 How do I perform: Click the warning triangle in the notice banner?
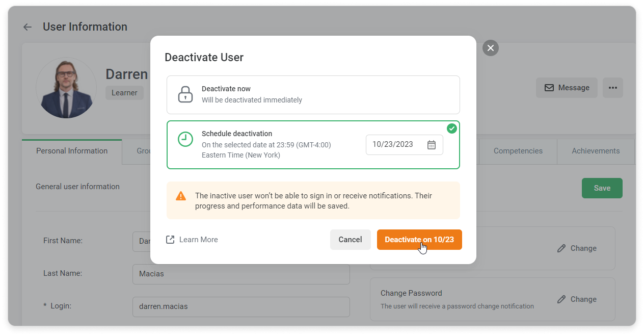[x=181, y=195]
